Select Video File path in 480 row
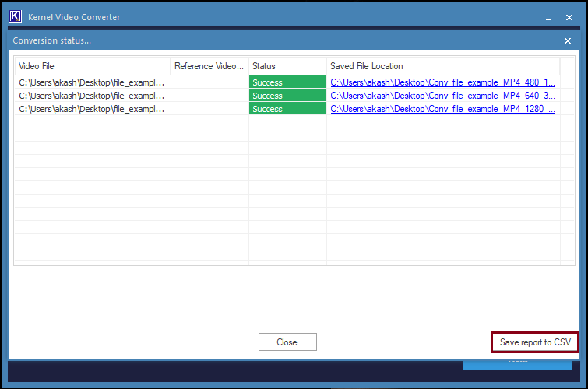 pyautogui.click(x=92, y=82)
